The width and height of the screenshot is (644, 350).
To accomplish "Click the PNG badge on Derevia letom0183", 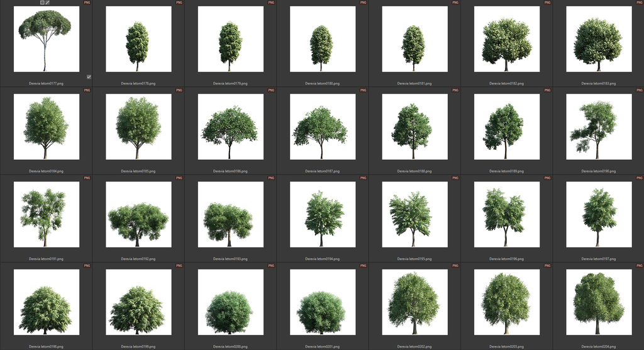I will (639, 3).
